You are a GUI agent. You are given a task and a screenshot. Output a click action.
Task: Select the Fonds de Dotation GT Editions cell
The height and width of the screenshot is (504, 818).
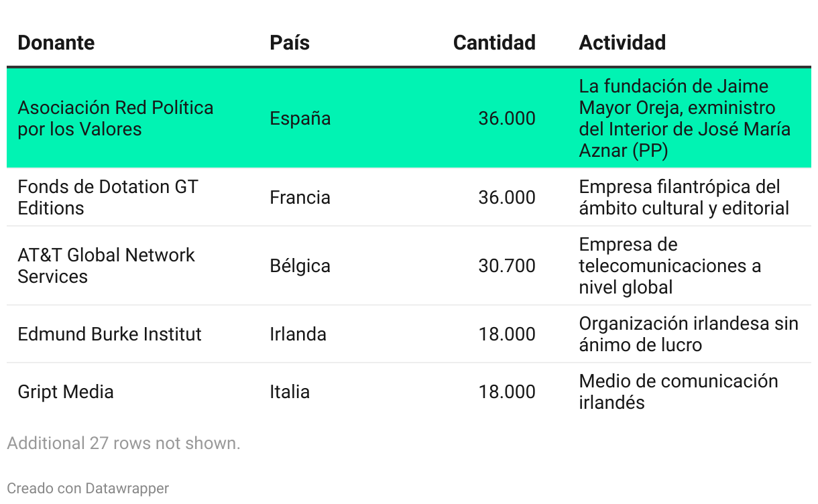[108, 197]
